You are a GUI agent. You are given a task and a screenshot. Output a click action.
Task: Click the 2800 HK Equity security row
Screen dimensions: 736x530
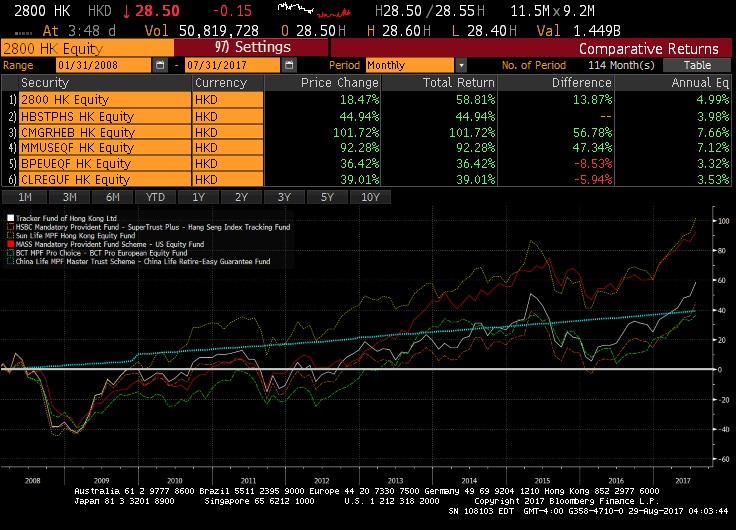(x=105, y=100)
